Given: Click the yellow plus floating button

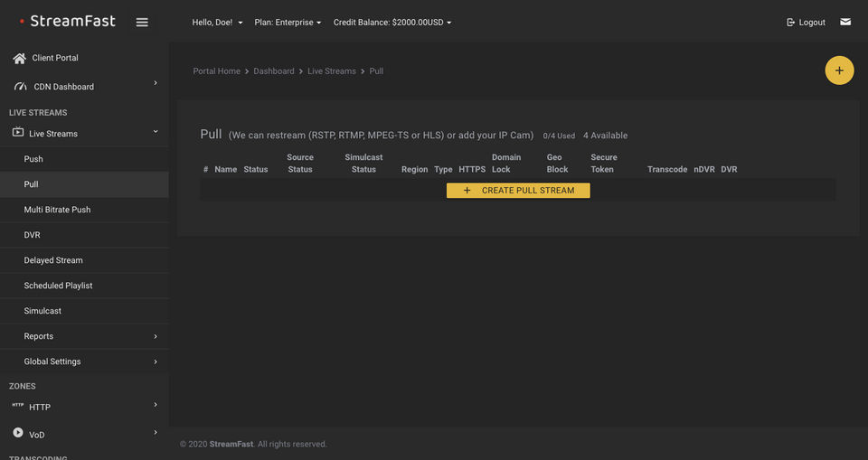Looking at the screenshot, I should pos(839,70).
